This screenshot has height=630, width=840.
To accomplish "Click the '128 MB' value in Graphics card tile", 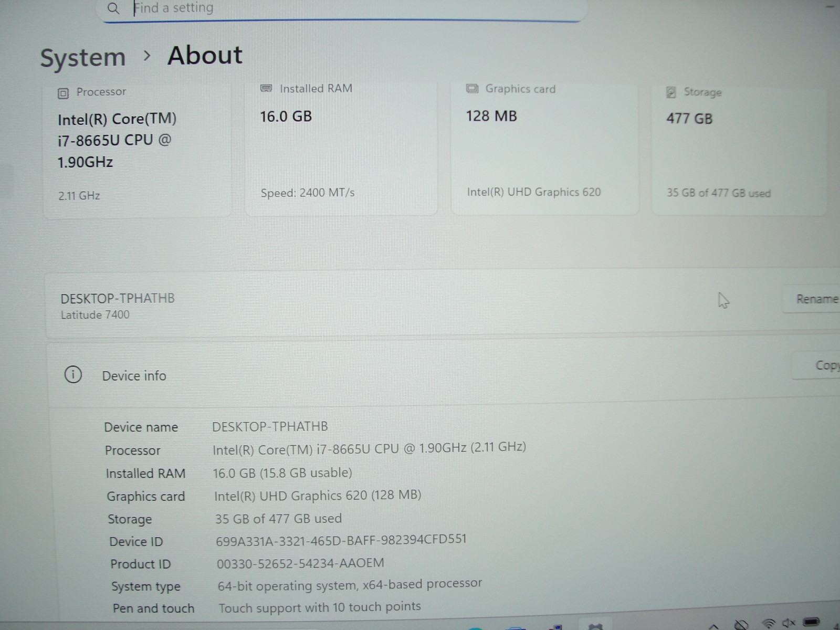I will [491, 116].
